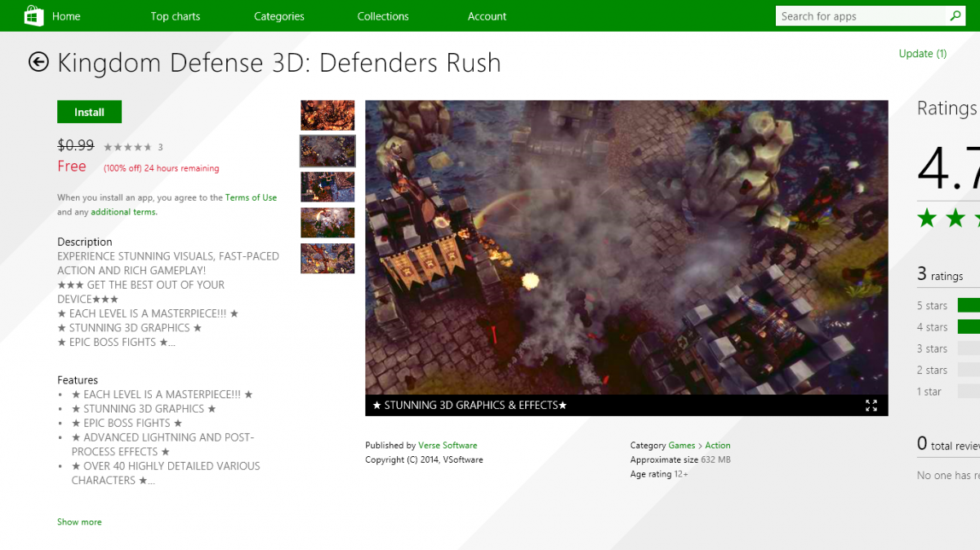The image size is (980, 550).
Task: Open publisher Verse Software link
Action: coord(448,446)
